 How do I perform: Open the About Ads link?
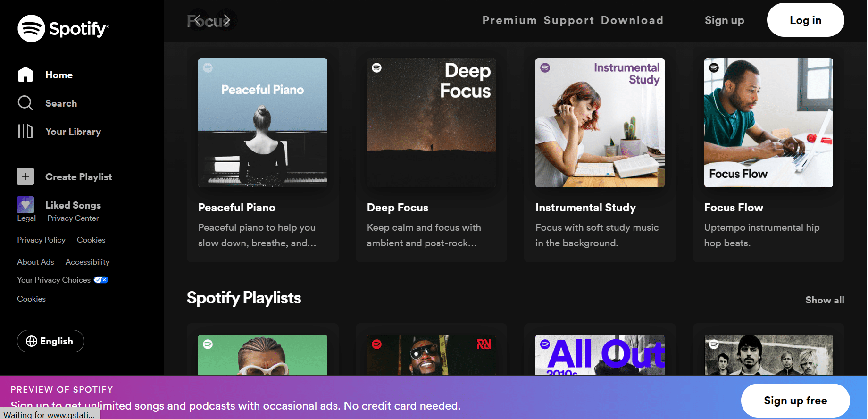click(35, 262)
